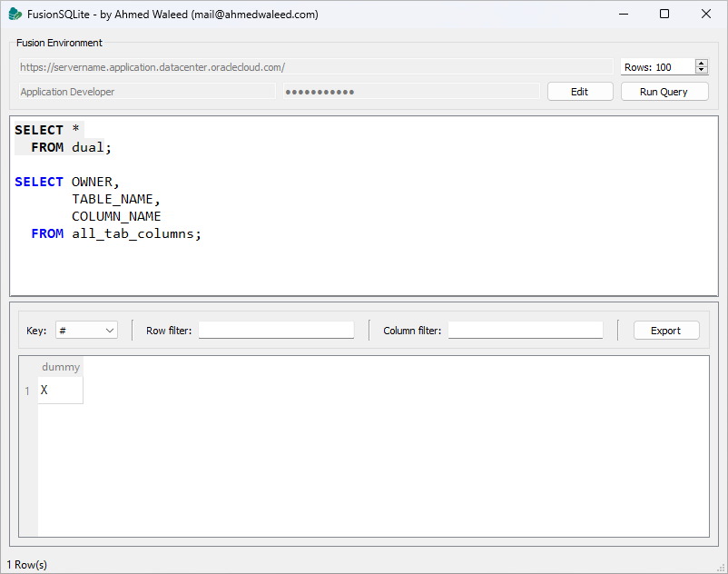728x574 pixels.
Task: Focus the Column filter input
Action: 526,331
